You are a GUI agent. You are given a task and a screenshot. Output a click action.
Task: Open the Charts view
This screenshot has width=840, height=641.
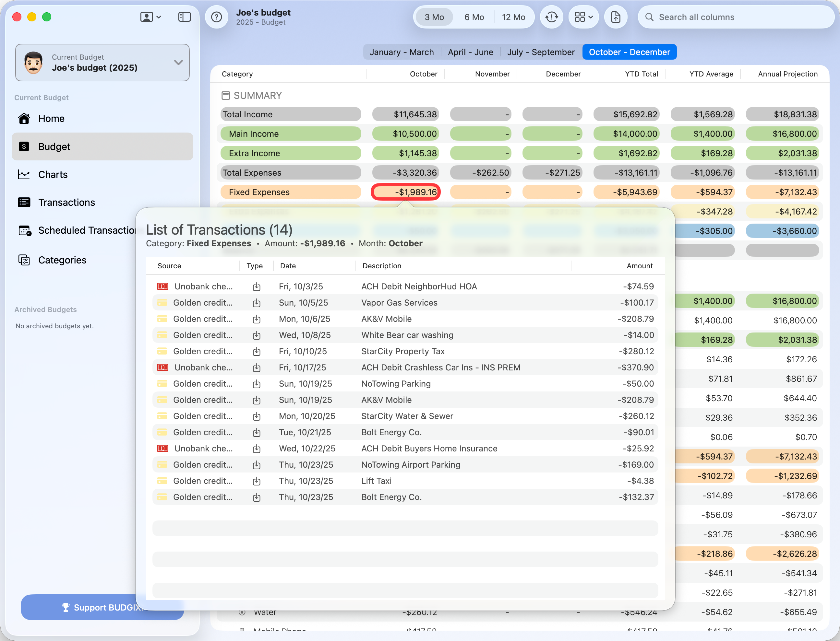53,174
